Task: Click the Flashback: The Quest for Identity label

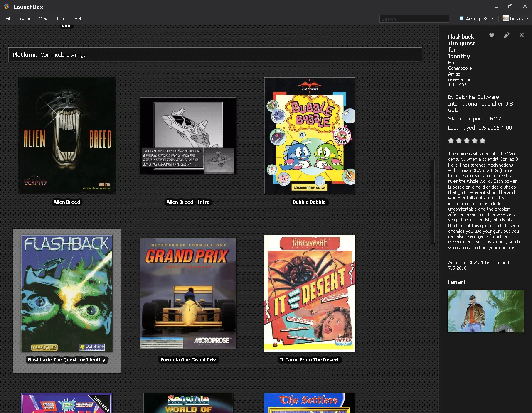Action: (x=66, y=360)
